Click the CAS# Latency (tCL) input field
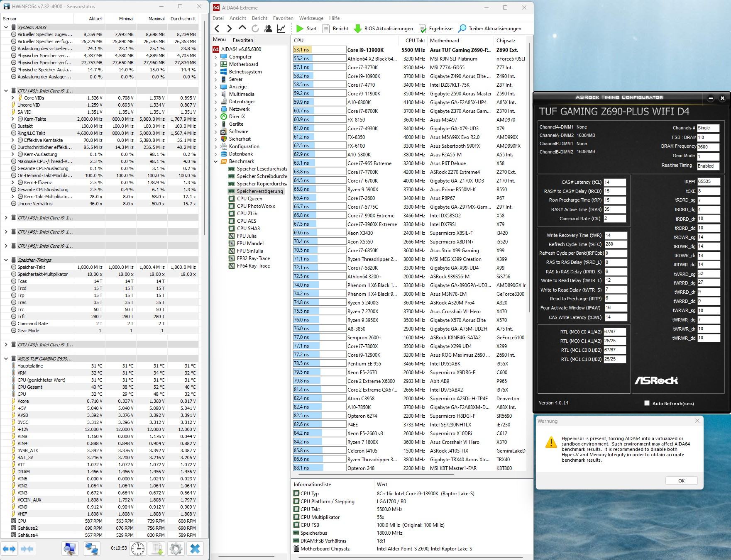The image size is (731, 560). [x=615, y=182]
